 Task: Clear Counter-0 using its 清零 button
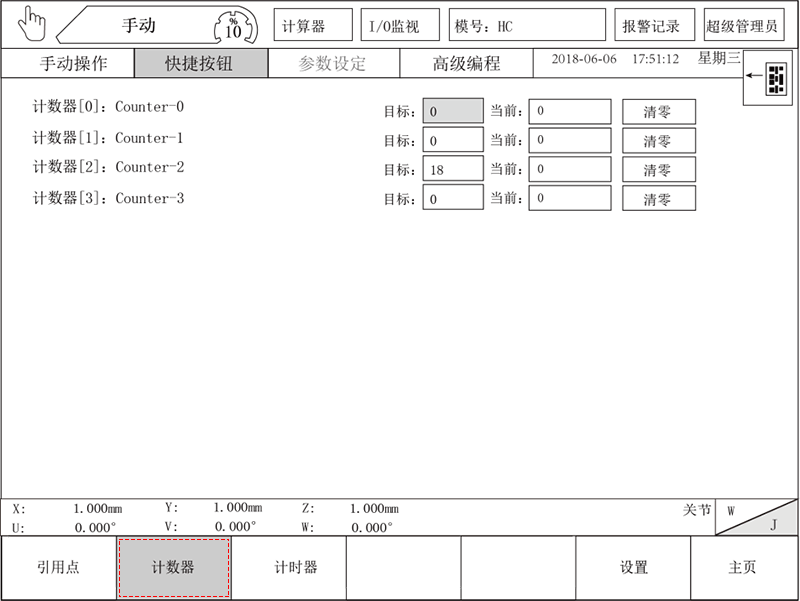point(656,111)
